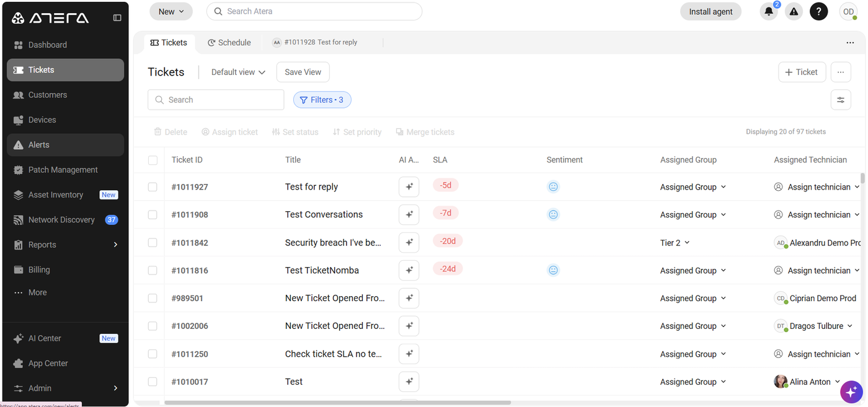Open the Default view dropdown
The height and width of the screenshot is (407, 868).
click(238, 72)
